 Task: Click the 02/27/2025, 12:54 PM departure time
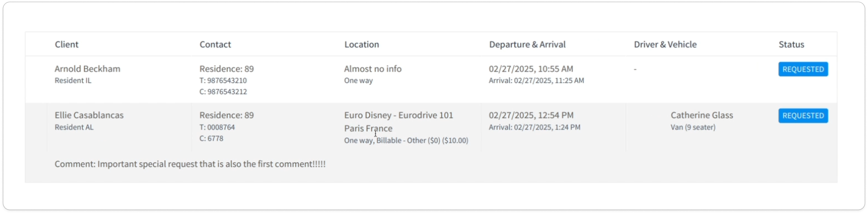[x=531, y=115]
